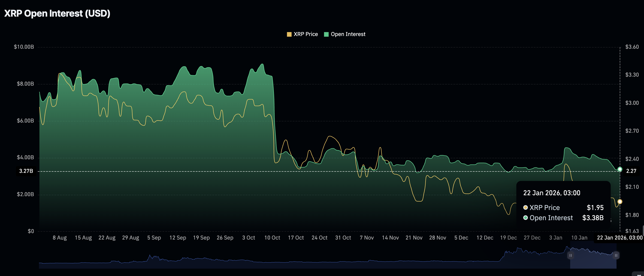This screenshot has height=276, width=644.
Task: Click the 10 Oct date on the x-axis
Action: click(x=272, y=238)
